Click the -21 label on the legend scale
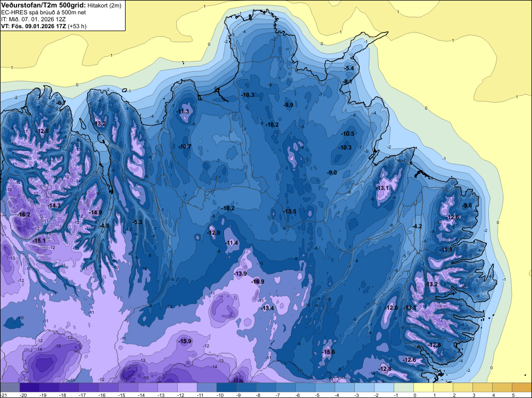This screenshot has width=532, height=398. tap(4, 395)
